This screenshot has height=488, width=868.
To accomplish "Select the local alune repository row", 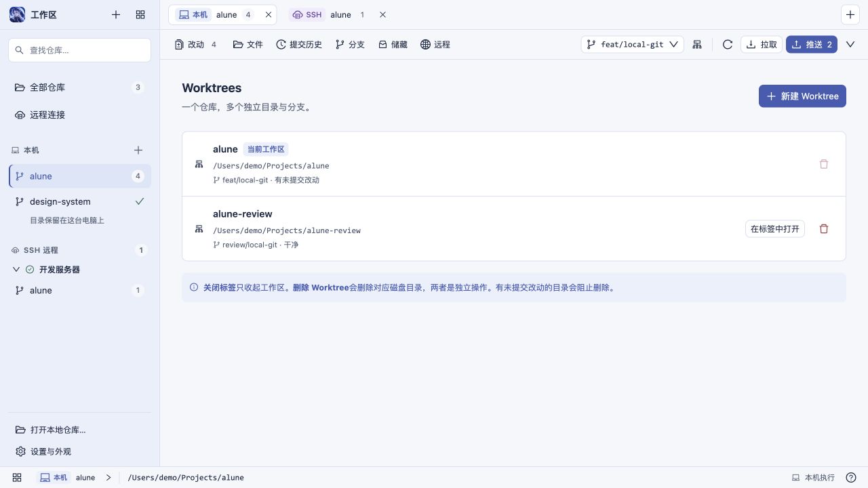I will coord(79,176).
